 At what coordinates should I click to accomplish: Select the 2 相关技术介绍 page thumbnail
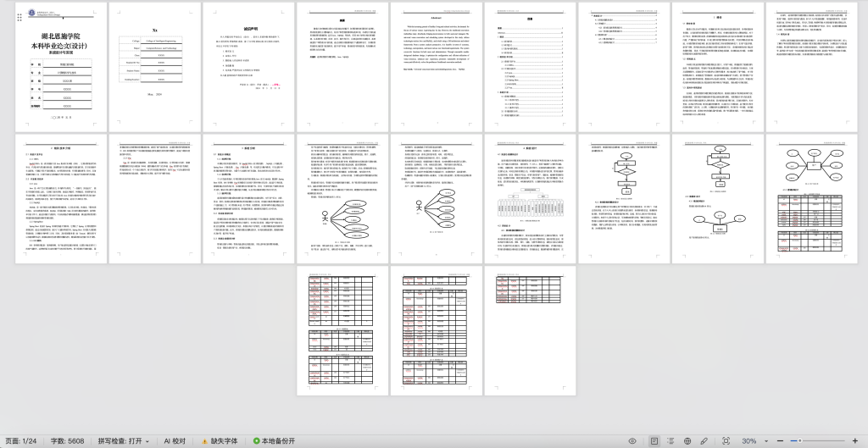pos(61,198)
